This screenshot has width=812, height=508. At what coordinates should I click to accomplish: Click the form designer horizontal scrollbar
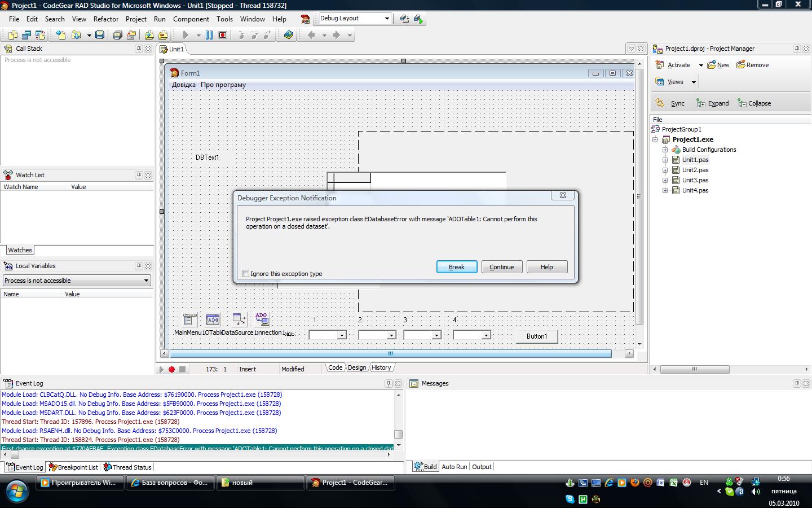coord(390,354)
